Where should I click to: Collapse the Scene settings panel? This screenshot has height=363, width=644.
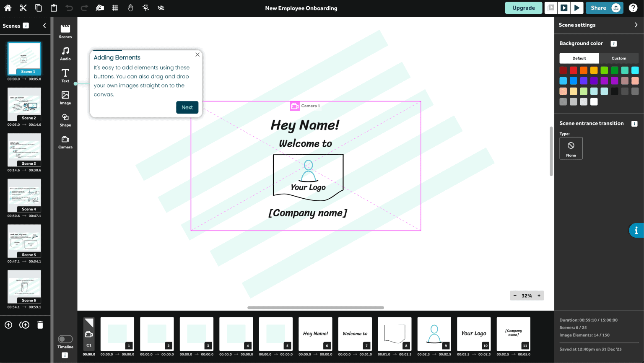click(636, 25)
